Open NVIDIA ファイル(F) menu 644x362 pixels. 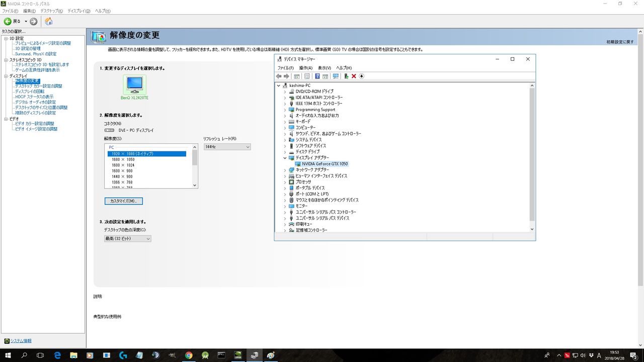click(x=10, y=11)
